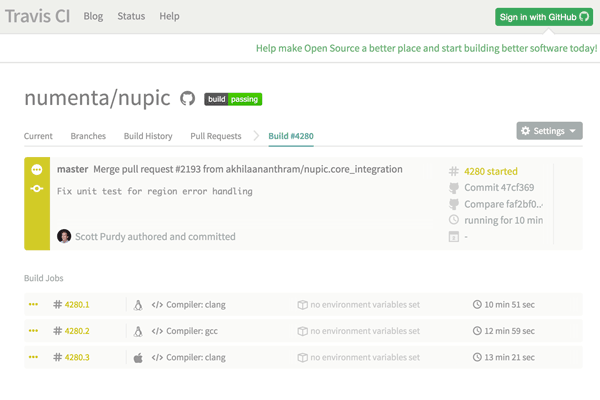Click environment box icon in job 4280.1
This screenshot has width=600, height=400.
pos(302,305)
